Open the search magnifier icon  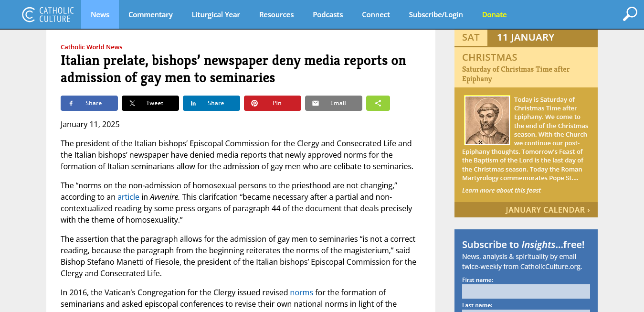pos(630,14)
